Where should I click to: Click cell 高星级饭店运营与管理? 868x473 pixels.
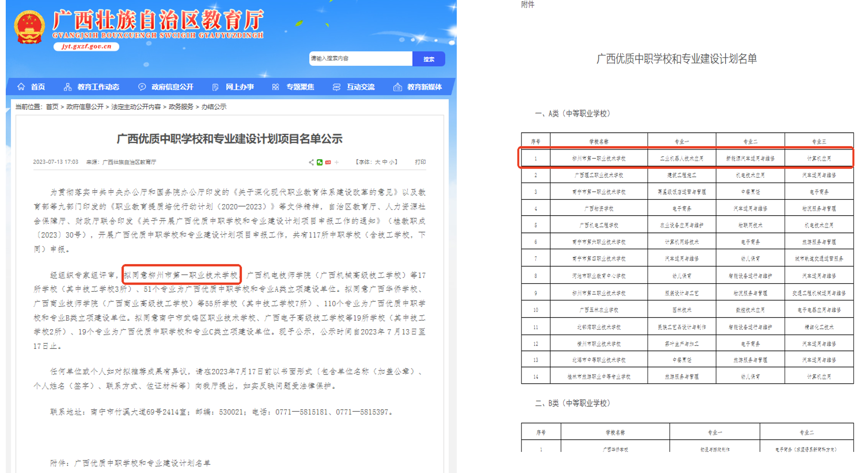[682, 192]
